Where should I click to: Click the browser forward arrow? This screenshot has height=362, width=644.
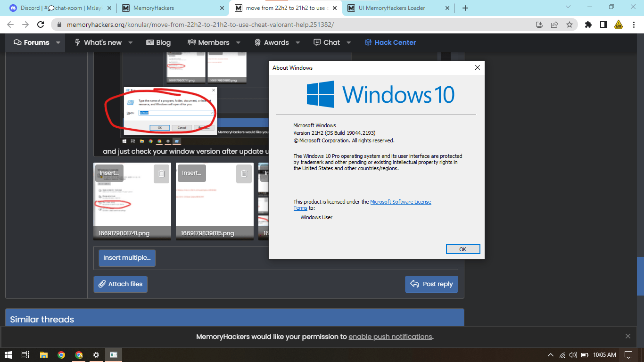click(x=25, y=25)
